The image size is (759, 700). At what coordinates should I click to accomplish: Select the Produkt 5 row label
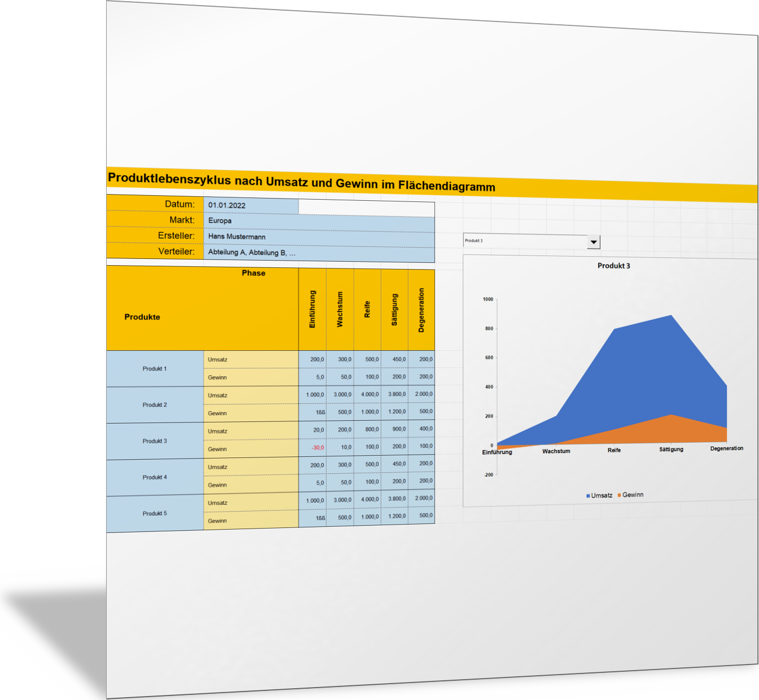(x=155, y=514)
